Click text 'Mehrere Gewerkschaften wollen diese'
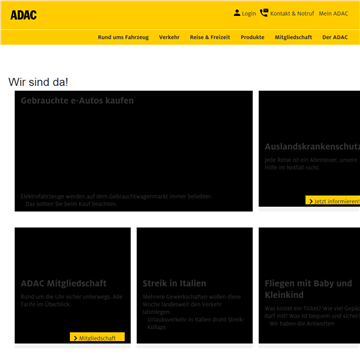The width and height of the screenshot is (360, 360). tap(192, 297)
